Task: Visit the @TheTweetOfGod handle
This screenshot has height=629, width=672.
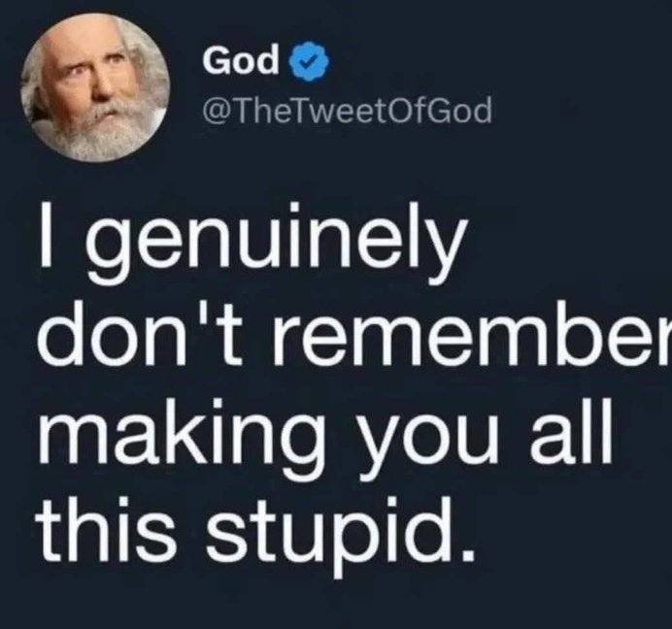Action: 347,112
